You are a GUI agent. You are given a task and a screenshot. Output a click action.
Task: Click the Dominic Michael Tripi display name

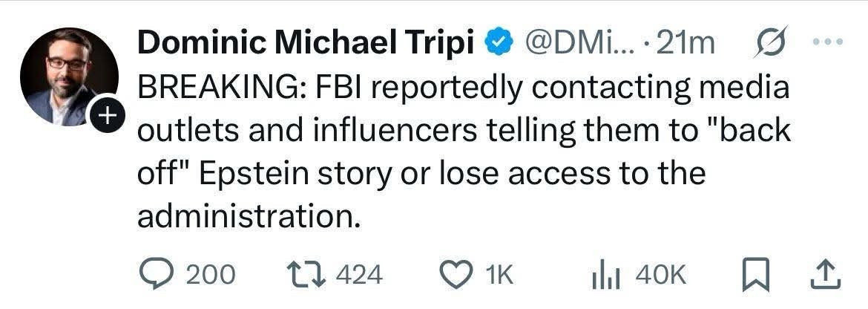(305, 45)
